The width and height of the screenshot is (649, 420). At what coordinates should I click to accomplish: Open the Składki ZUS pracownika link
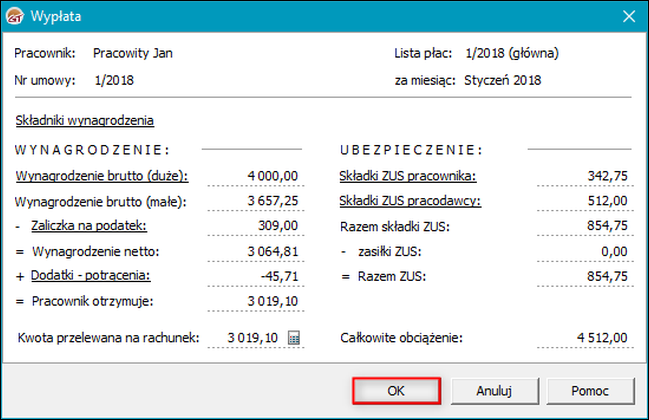tap(407, 177)
